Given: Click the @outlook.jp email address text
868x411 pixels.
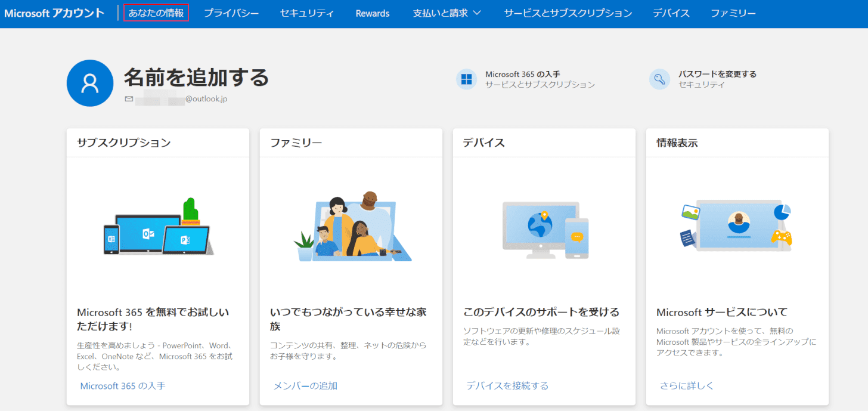Looking at the screenshot, I should pos(206,99).
